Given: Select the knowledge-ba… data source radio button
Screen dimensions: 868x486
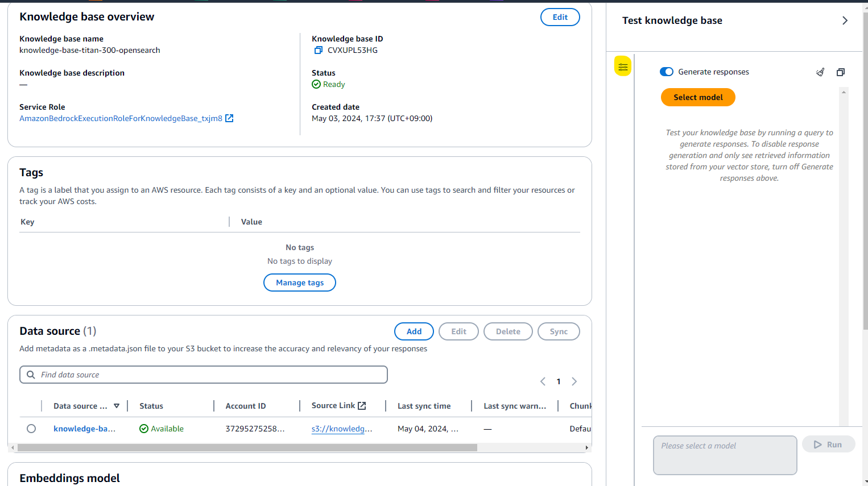Looking at the screenshot, I should [31, 429].
